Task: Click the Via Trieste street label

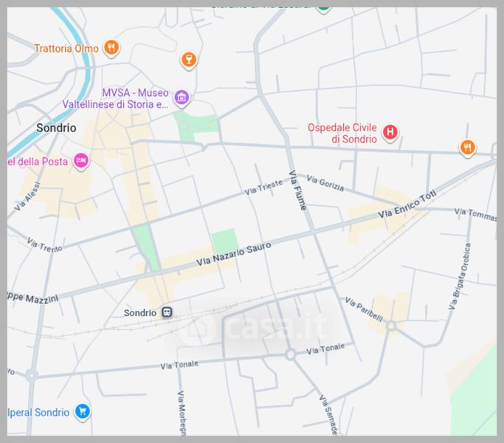Action: 263,188
